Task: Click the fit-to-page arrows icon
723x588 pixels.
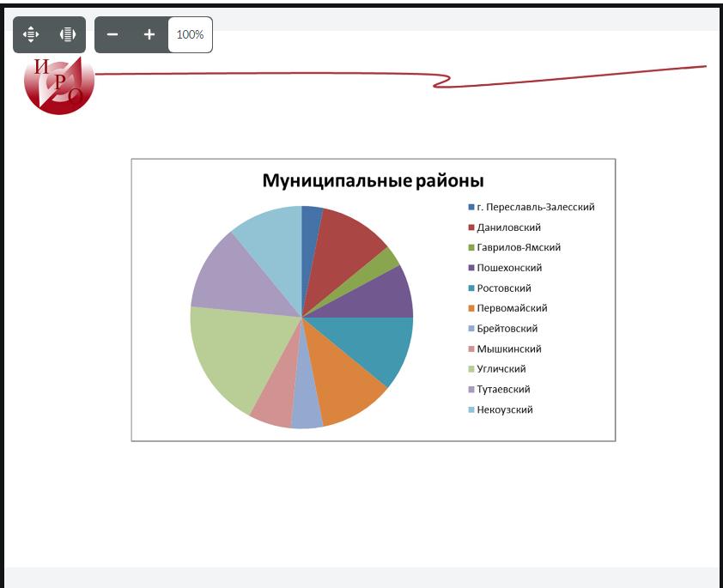Action: [x=31, y=34]
